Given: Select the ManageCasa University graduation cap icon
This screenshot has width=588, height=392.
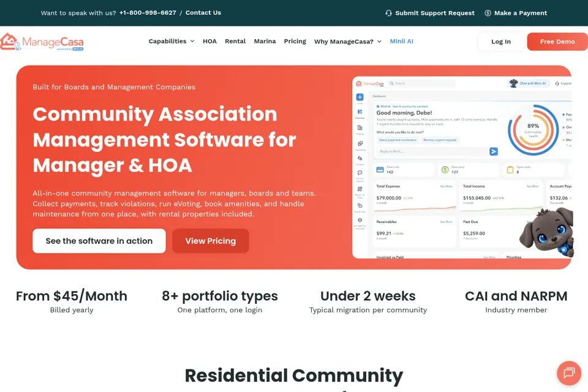Looking at the screenshot, I should pyautogui.click(x=360, y=221).
